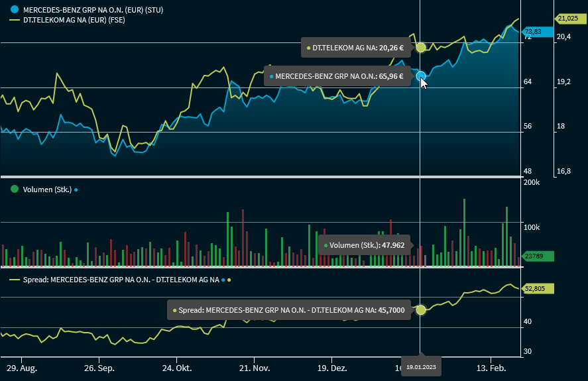The height and width of the screenshot is (381, 588).
Task: Click the yellow 21,025 price tag
Action: tap(567, 19)
